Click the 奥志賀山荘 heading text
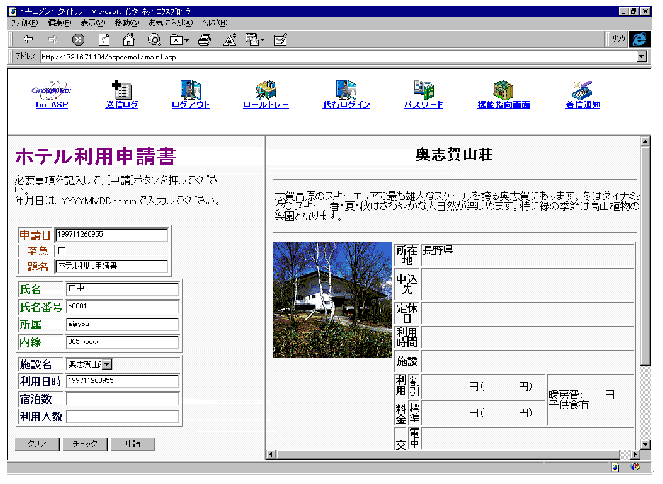Screen dimensions: 663x484 (454, 155)
